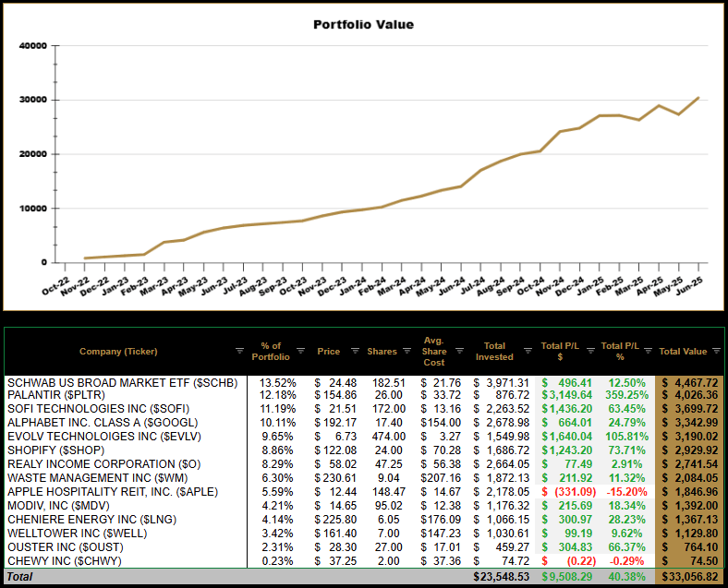Open the Total P/L % filter dropdown
Image resolution: width=728 pixels, height=588 pixels.
(649, 351)
